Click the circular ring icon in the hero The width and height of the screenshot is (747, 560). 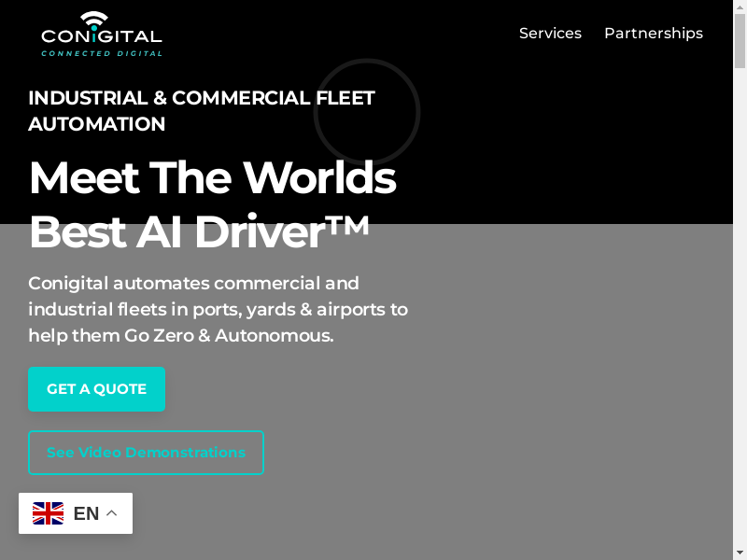click(367, 112)
